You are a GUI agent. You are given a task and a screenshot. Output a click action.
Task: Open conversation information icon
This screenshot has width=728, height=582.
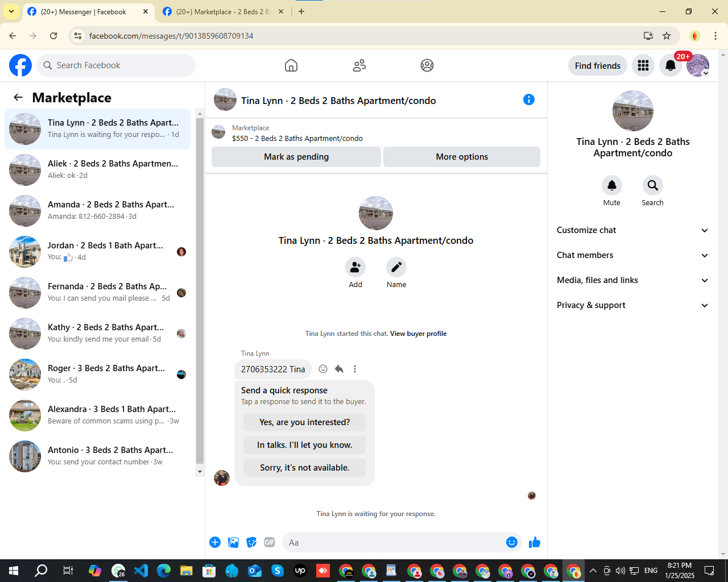529,99
